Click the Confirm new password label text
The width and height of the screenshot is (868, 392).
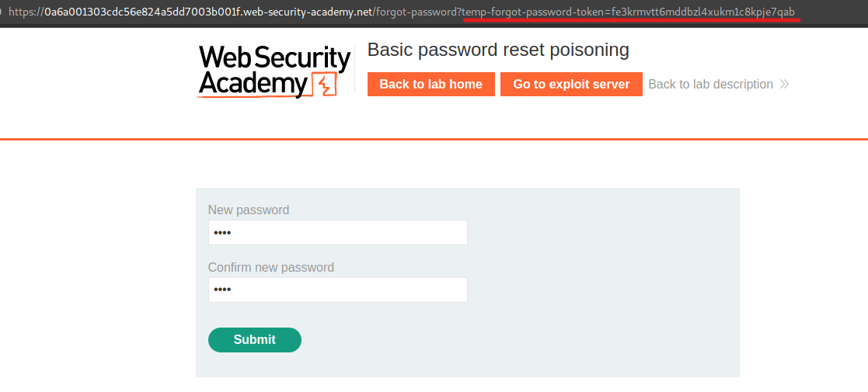[x=271, y=268]
